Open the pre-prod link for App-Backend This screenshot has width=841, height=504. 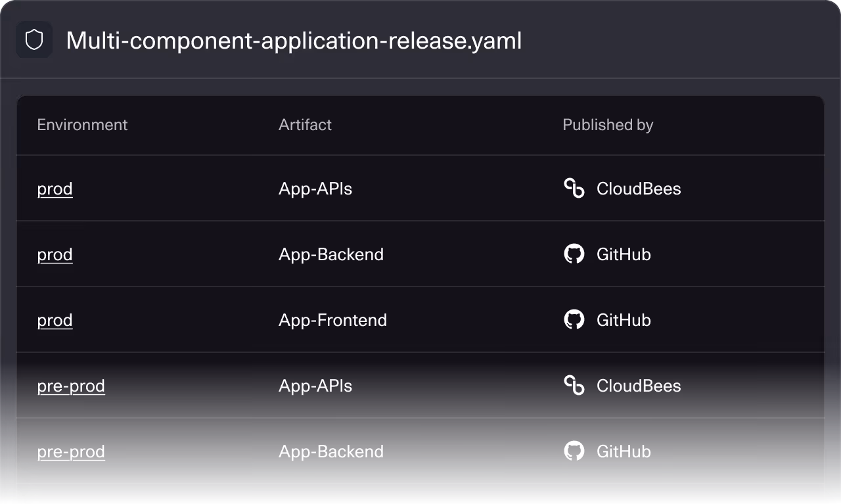point(71,451)
